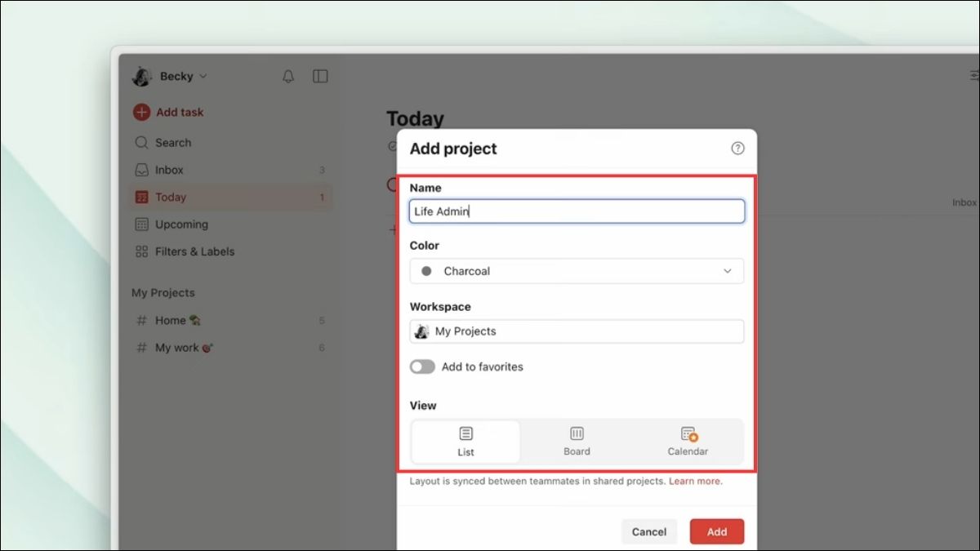The image size is (980, 551).
Task: Click the Home project count 5
Action: coord(322,320)
